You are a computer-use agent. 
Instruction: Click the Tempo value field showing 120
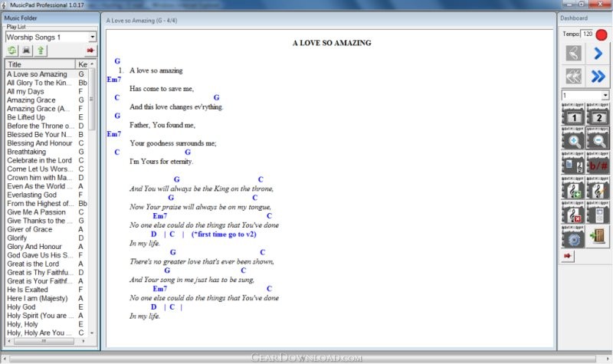587,34
